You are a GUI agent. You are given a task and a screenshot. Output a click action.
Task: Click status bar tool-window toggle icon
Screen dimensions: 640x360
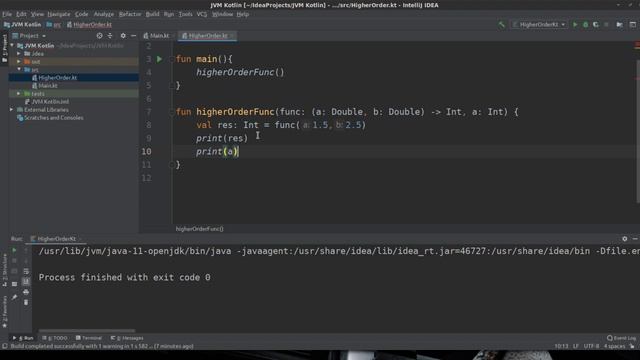4,346
